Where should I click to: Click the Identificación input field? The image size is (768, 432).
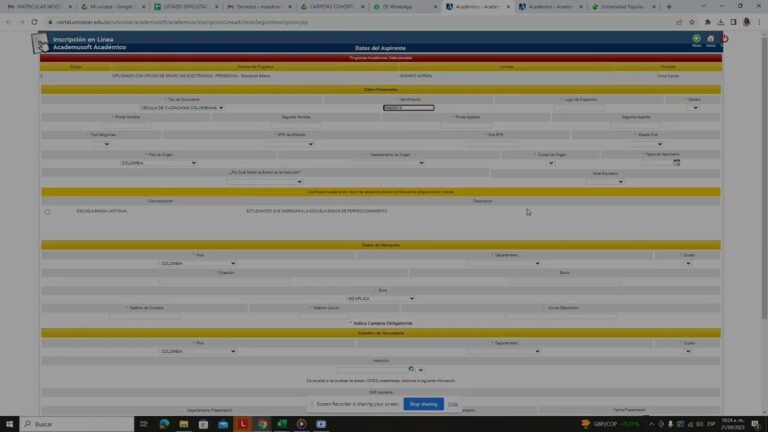[408, 108]
